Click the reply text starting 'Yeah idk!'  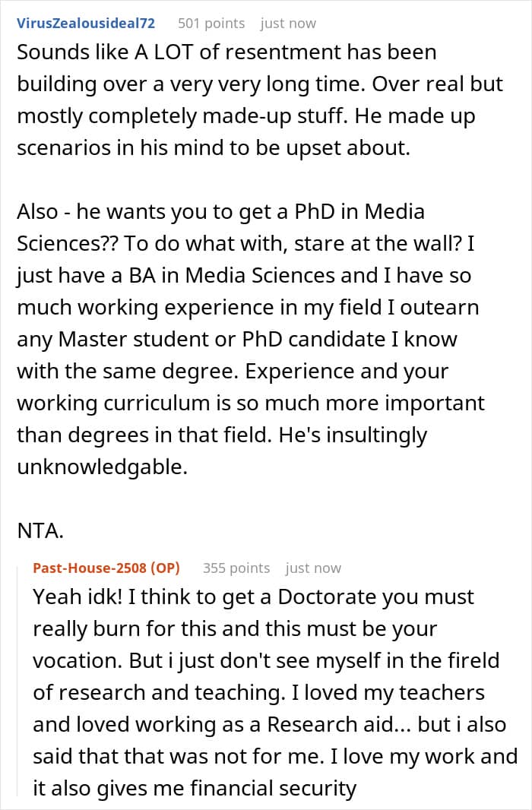tap(275, 692)
